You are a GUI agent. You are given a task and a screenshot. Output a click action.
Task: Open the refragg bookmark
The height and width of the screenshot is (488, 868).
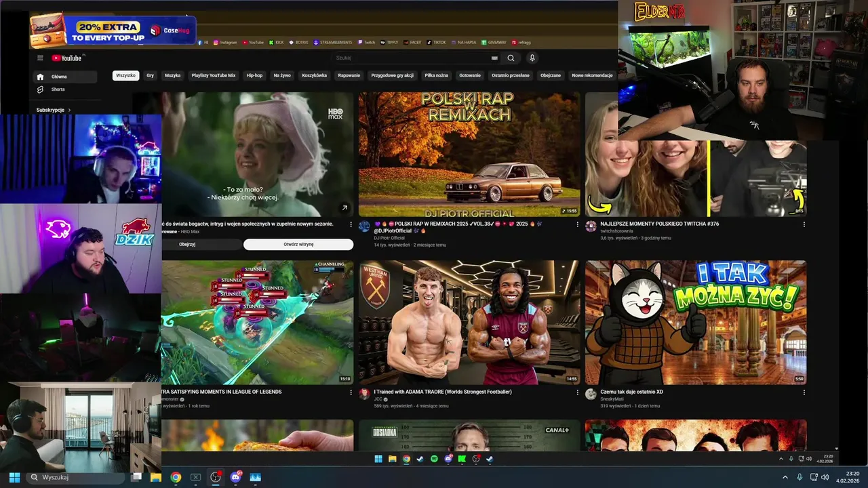point(521,42)
